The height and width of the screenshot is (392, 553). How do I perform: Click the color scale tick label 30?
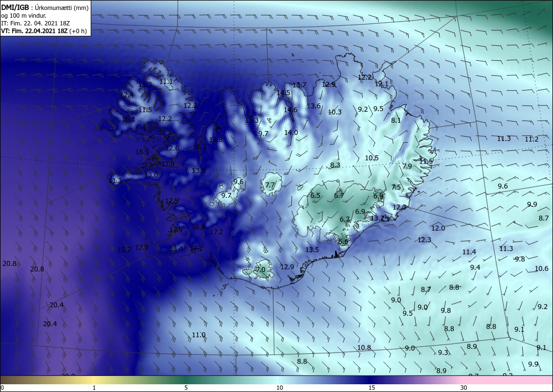pos(464,388)
